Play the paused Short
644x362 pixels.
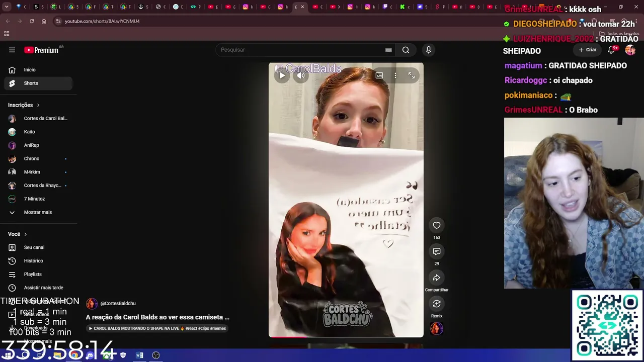(282, 75)
